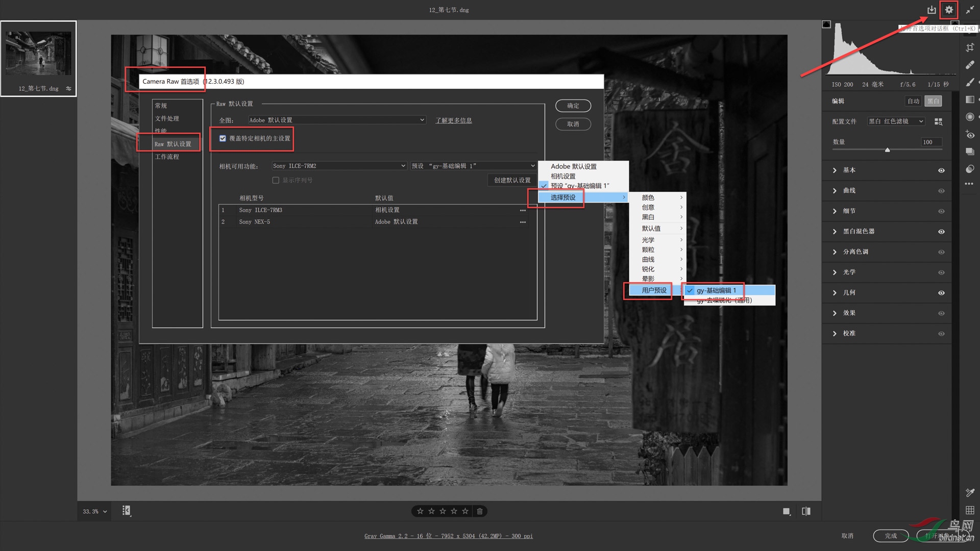The height and width of the screenshot is (551, 980).
Task: Select the radial filter tool
Action: (970, 117)
